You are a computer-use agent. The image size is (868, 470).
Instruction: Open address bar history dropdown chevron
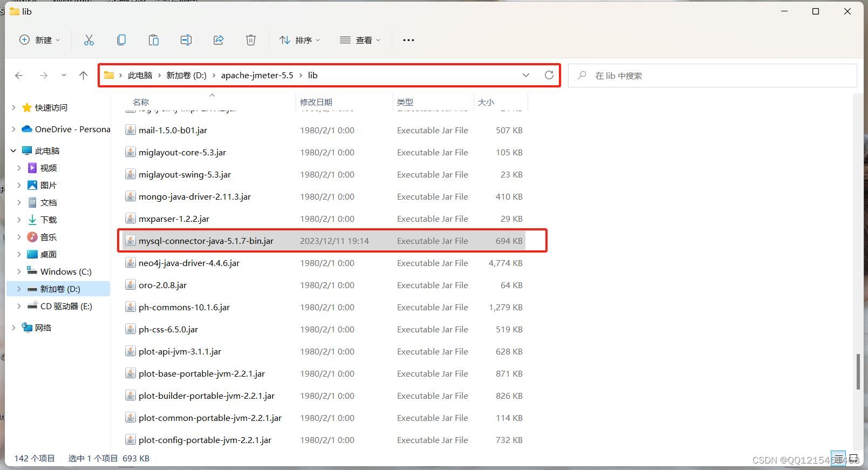[x=526, y=75]
